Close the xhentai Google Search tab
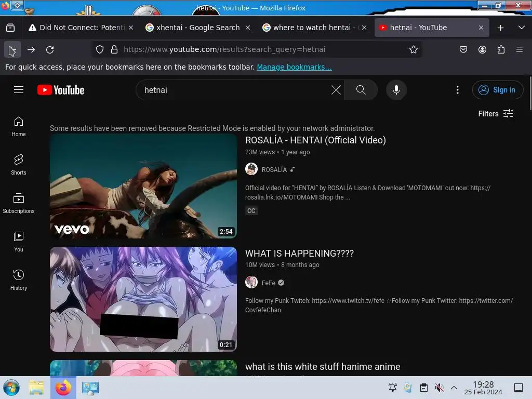The width and height of the screenshot is (532, 399). point(248,28)
